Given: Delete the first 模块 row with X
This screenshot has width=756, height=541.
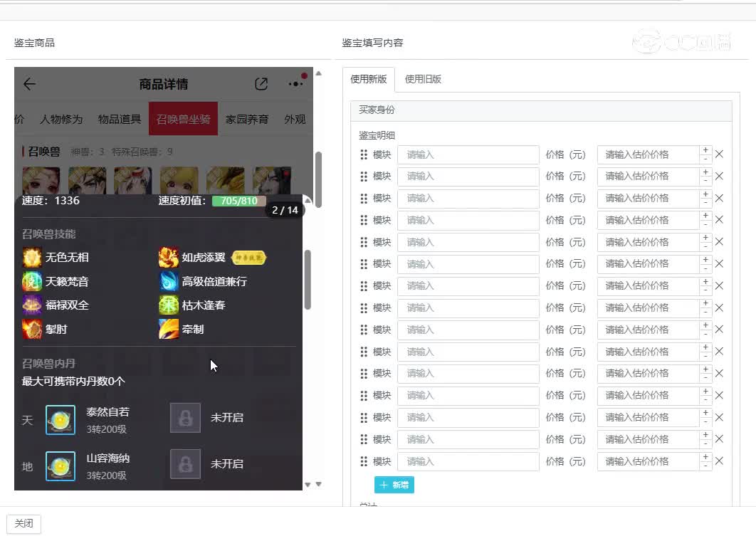Looking at the screenshot, I should (720, 154).
